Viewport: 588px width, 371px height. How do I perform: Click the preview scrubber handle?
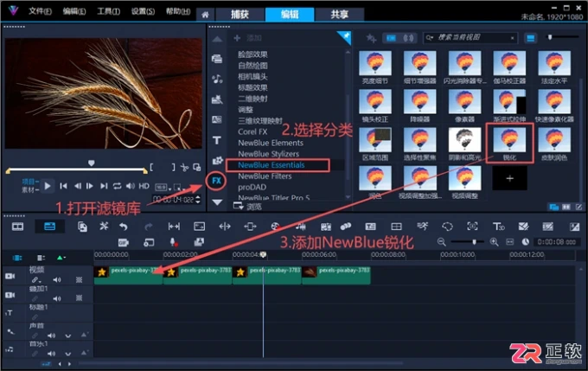point(91,163)
